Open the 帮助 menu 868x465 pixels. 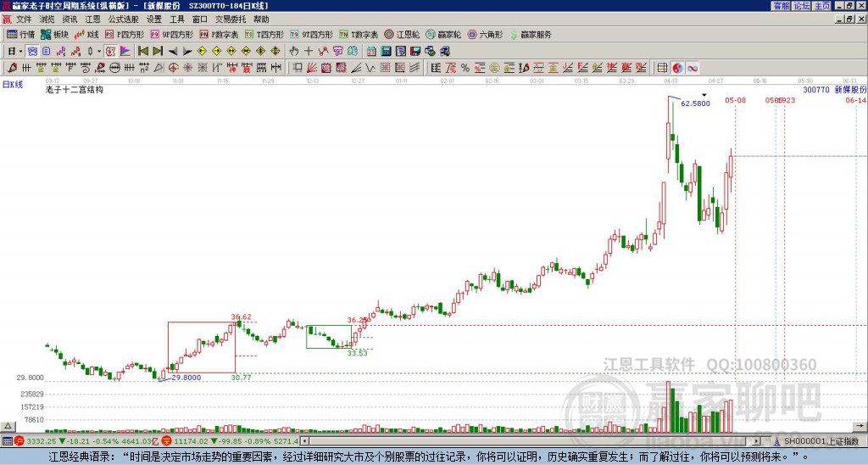[261, 20]
